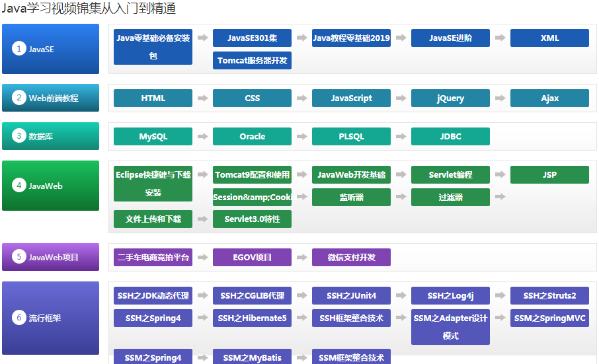The image size is (599, 364).
Task: Open the JavaSE301集 course link
Action: [x=252, y=38]
